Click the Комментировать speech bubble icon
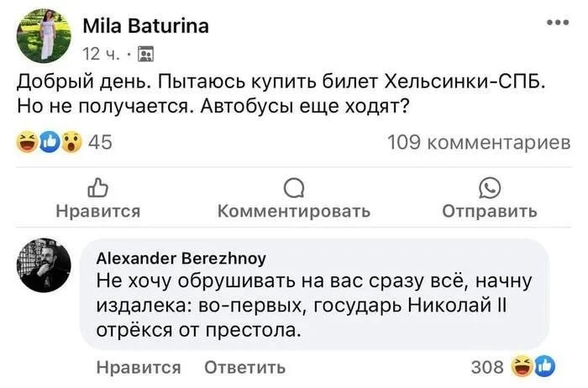Image resolution: width=588 pixels, height=388 pixels. tap(293, 186)
